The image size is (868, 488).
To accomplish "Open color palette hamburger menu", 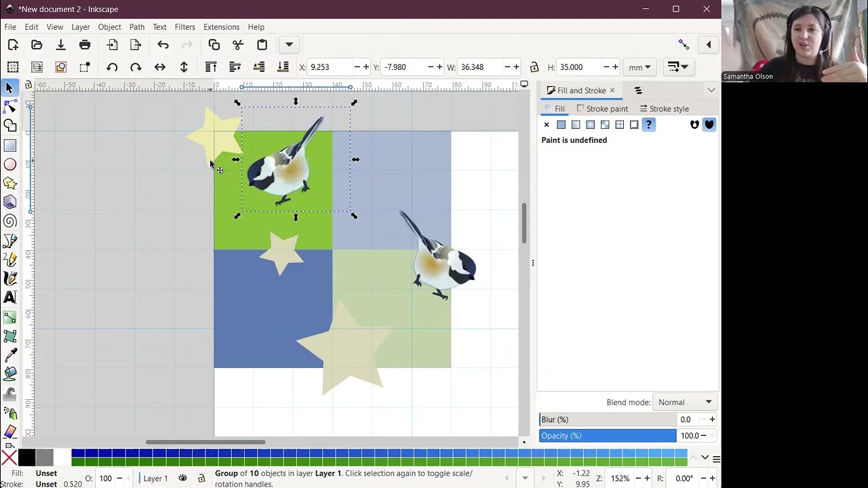I will click(x=716, y=459).
